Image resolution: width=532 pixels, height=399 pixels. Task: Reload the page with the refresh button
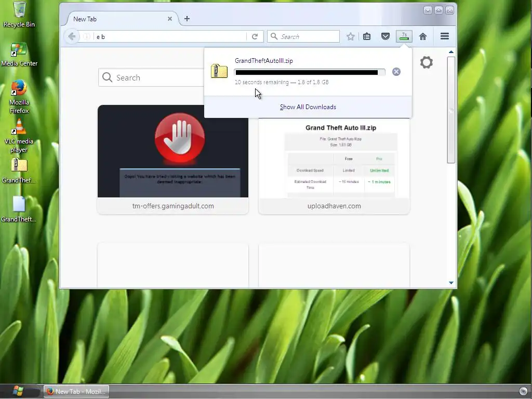(255, 37)
